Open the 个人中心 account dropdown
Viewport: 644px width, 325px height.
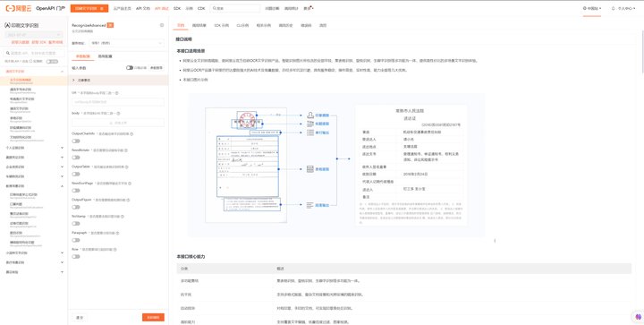[626, 8]
